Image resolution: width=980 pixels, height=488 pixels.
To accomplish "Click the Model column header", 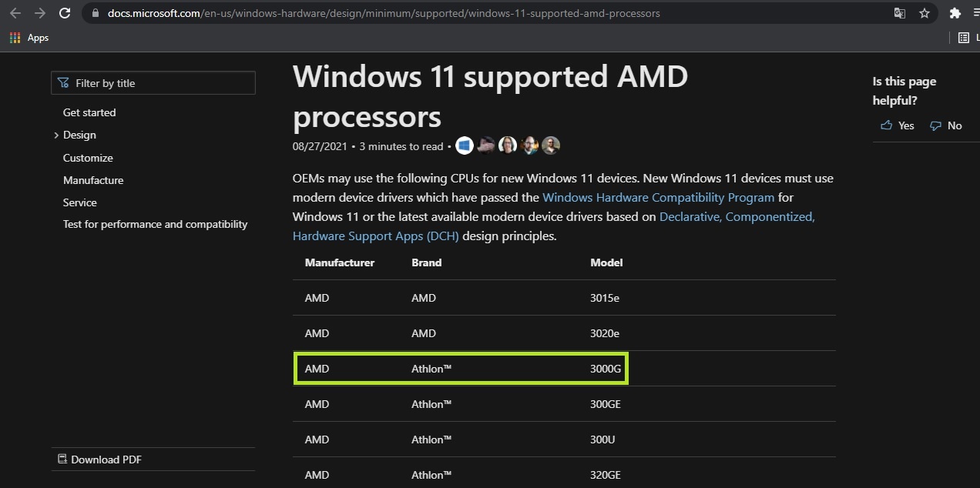I will [x=606, y=262].
